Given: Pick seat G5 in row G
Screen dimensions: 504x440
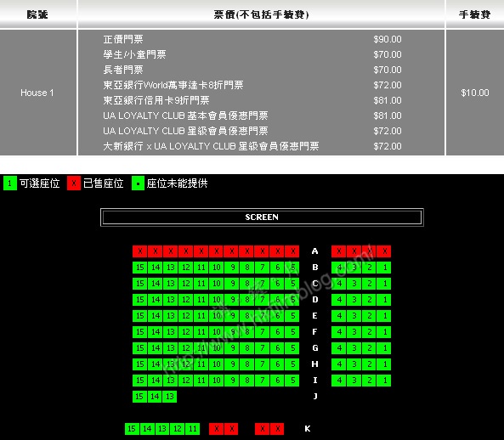Looking at the screenshot, I should (292, 347).
